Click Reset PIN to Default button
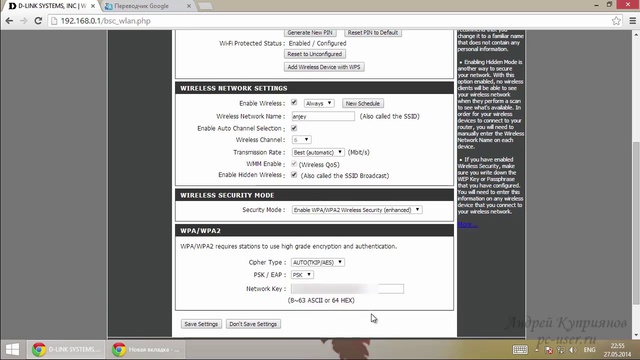 (373, 33)
